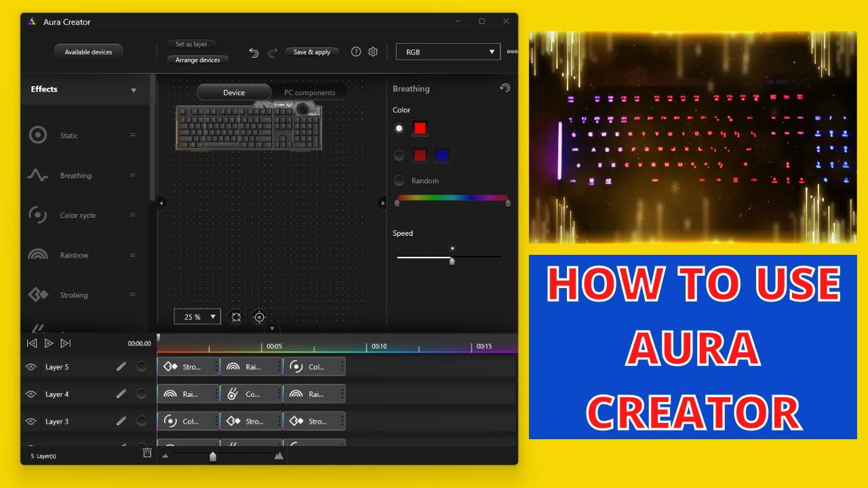
Task: Pick the bright red color swatch
Action: pyautogui.click(x=420, y=128)
